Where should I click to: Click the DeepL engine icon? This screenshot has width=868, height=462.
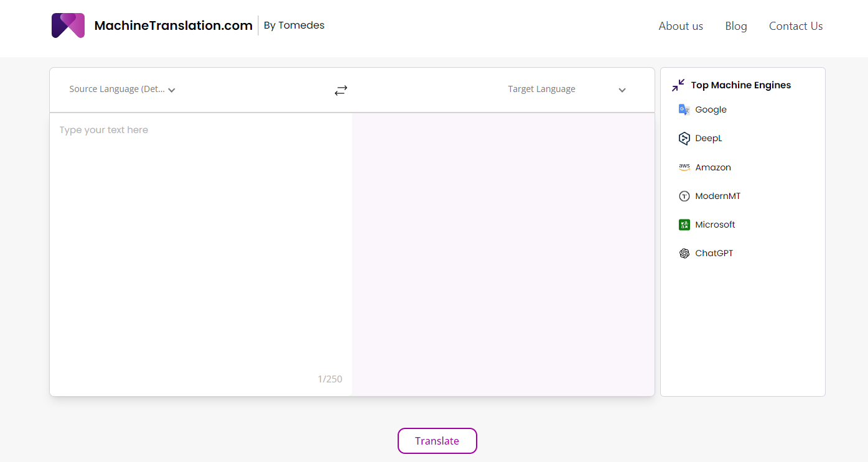pyautogui.click(x=684, y=139)
